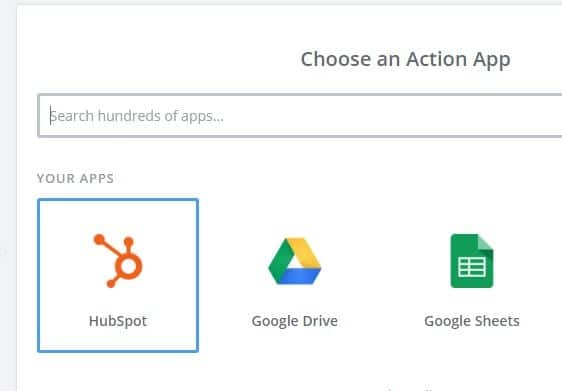The height and width of the screenshot is (391, 562).
Task: Click the orange HubSpot sprocket logo
Action: coord(118,261)
